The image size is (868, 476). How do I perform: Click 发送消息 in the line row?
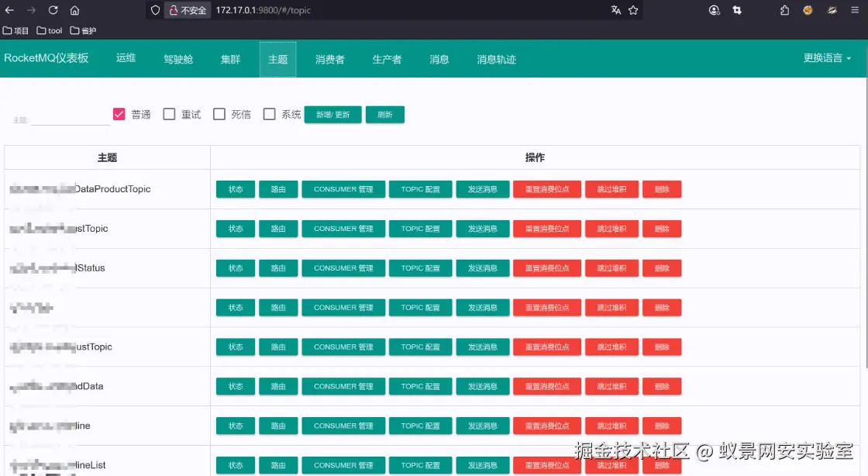(482, 426)
